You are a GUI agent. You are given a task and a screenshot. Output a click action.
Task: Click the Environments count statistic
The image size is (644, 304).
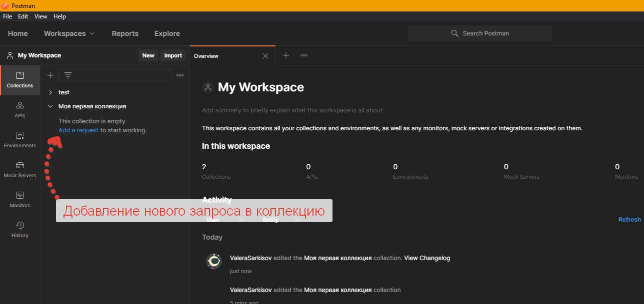tap(410, 171)
